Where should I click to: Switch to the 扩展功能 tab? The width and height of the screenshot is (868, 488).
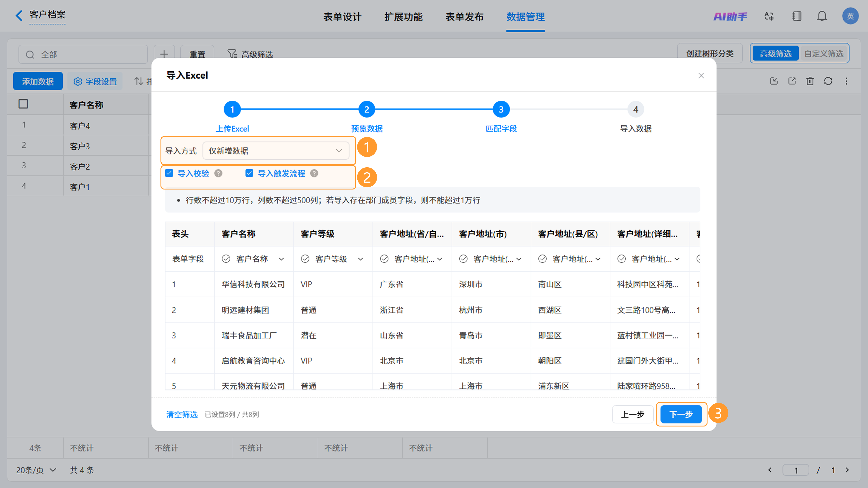403,17
